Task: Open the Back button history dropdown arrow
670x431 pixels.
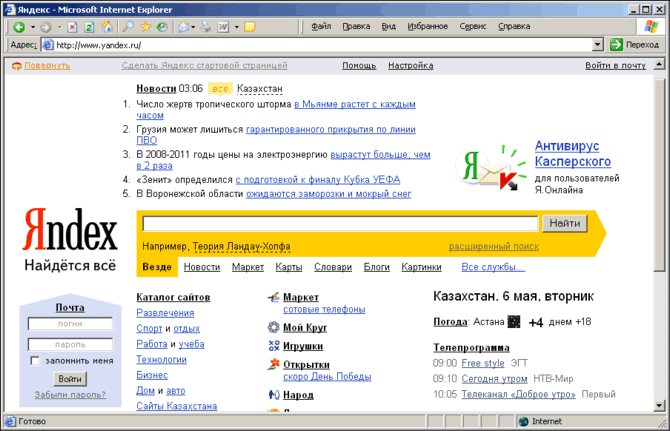Action: point(32,27)
